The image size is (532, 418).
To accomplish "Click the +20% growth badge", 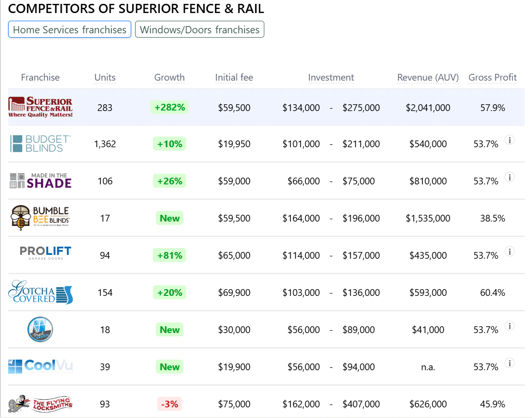I will [170, 293].
